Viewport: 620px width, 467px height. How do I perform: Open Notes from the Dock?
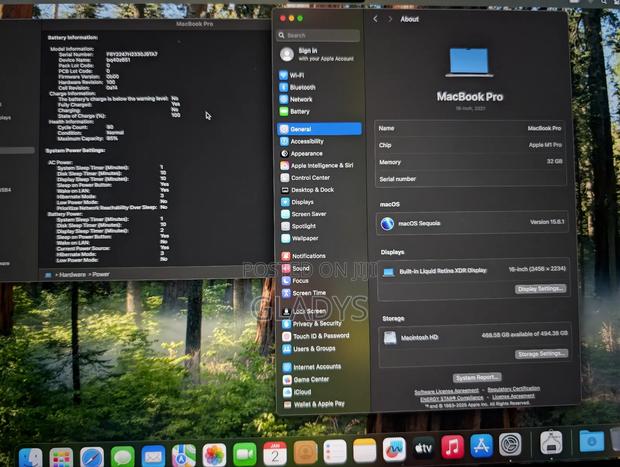click(x=364, y=450)
